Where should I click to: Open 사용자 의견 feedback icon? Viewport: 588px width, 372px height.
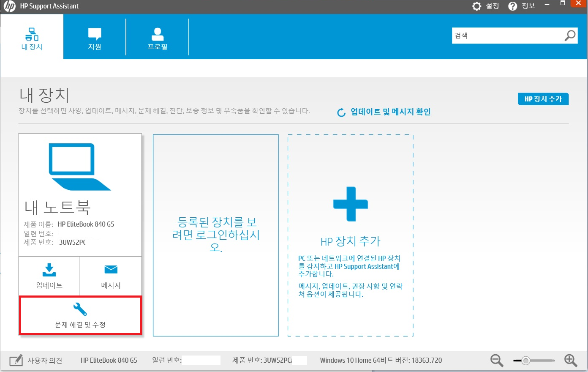(16, 360)
